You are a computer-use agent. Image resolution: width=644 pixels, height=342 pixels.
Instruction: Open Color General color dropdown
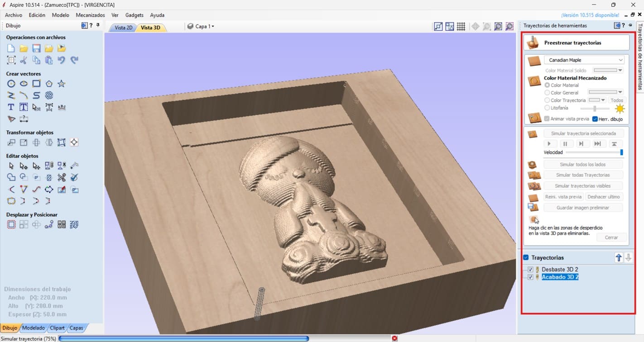(606, 92)
